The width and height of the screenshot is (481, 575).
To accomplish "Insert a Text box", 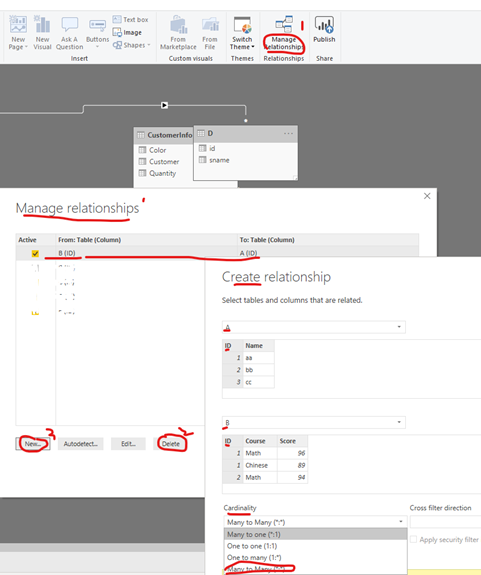I will pyautogui.click(x=131, y=19).
